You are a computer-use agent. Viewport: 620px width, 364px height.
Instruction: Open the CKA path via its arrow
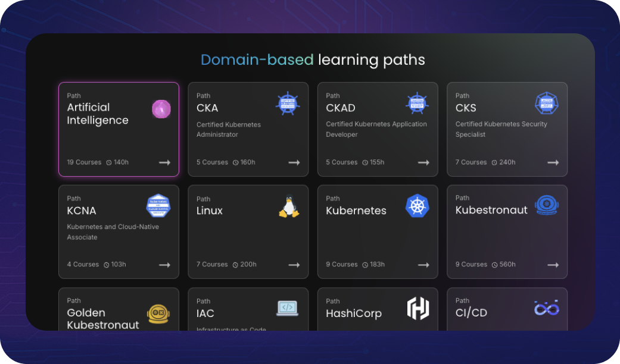[x=294, y=162]
